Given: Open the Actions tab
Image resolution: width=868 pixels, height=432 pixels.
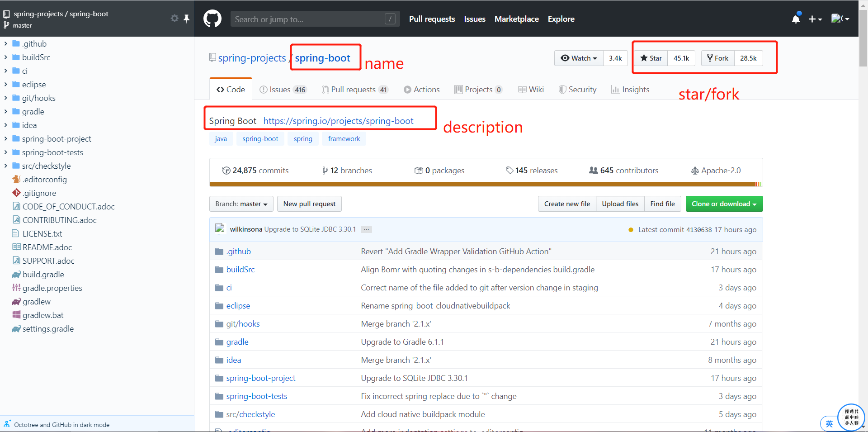Looking at the screenshot, I should click(421, 90).
